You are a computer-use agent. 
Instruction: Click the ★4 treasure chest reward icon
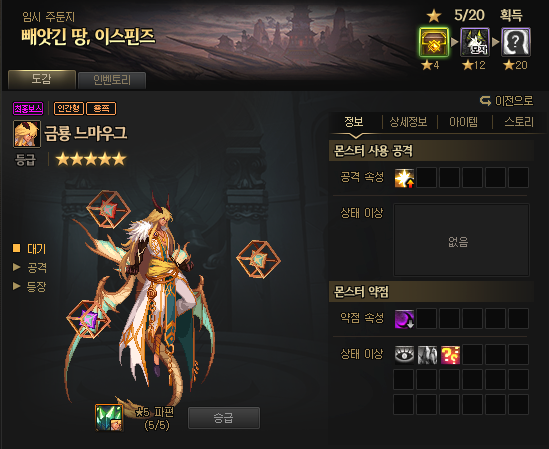click(x=434, y=42)
